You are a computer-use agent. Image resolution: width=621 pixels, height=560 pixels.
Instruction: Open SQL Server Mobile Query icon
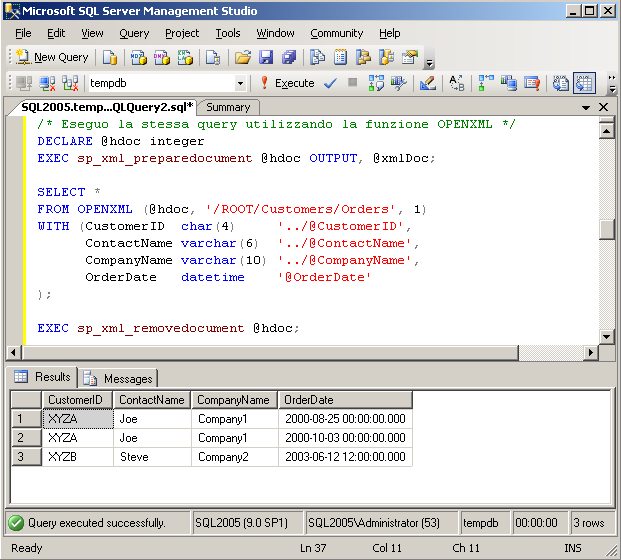tap(213, 57)
